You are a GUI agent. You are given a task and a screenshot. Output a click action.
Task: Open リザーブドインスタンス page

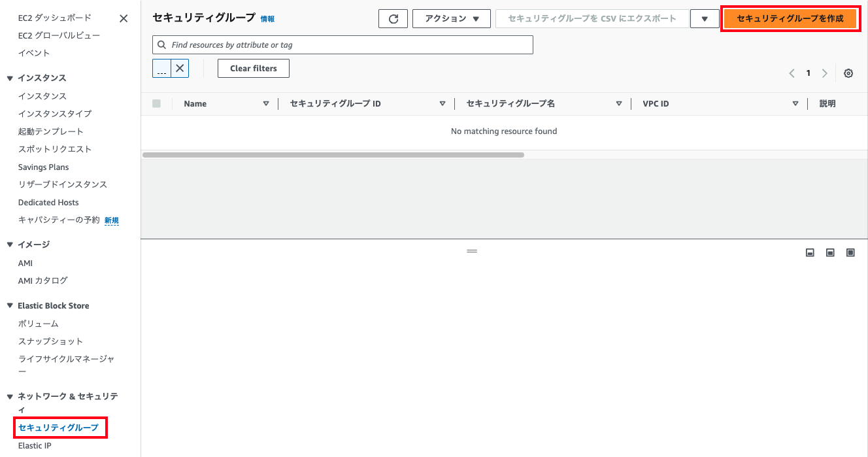[x=63, y=184]
